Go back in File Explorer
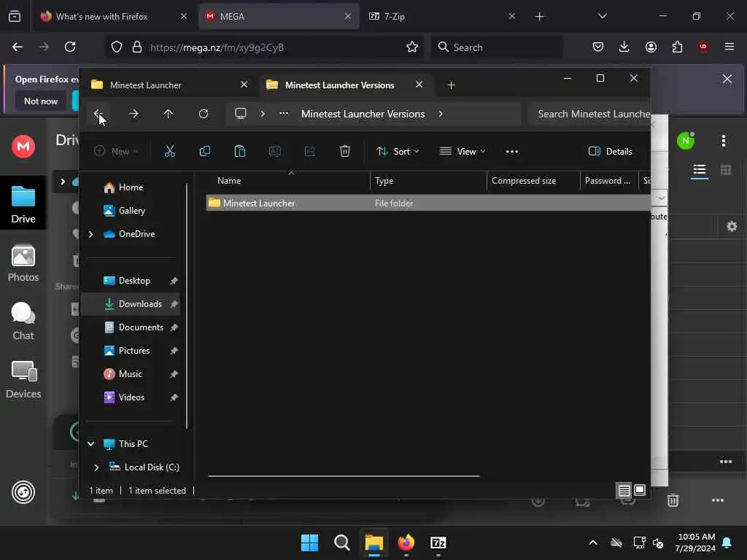 point(98,114)
